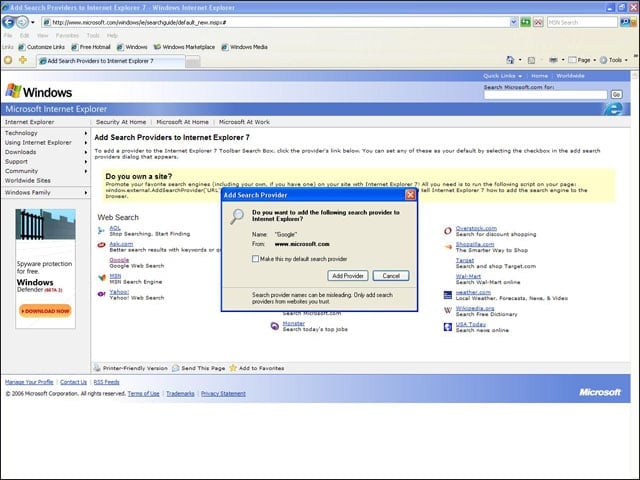Select the Add Search Providers tab
Image resolution: width=640 pixels, height=480 pixels.
tap(111, 61)
